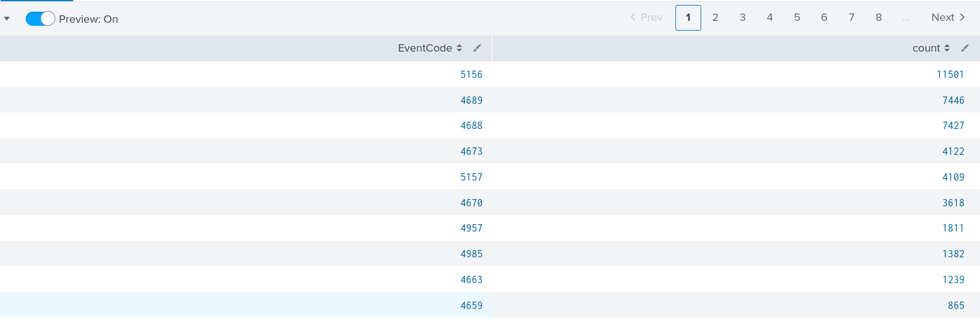Click count value 7446
The height and width of the screenshot is (320, 980).
click(954, 100)
